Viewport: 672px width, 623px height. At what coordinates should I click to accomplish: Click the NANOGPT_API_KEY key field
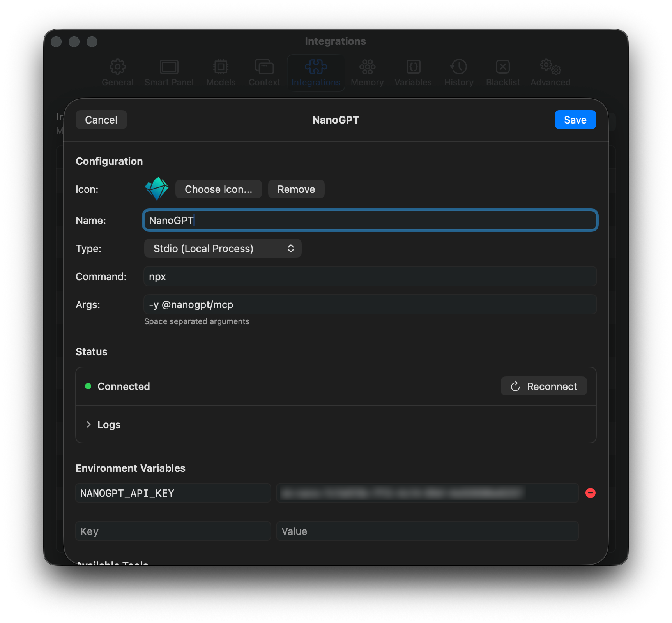click(173, 493)
